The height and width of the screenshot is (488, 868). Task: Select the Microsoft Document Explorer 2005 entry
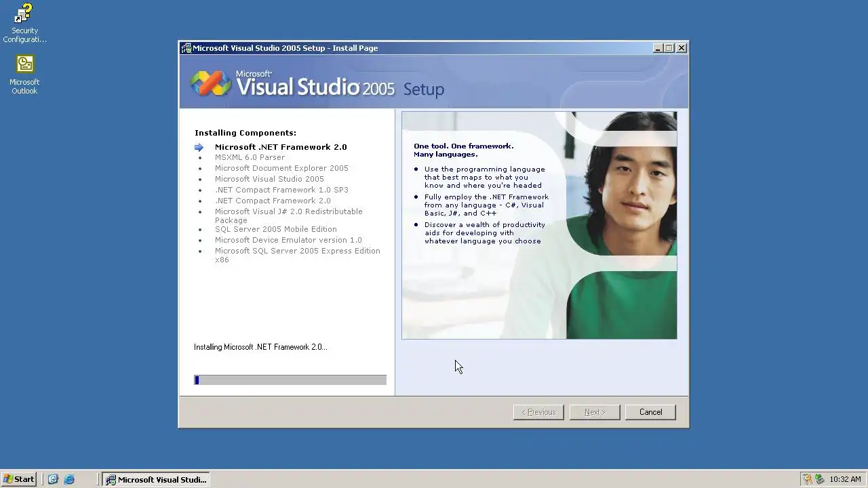point(281,168)
